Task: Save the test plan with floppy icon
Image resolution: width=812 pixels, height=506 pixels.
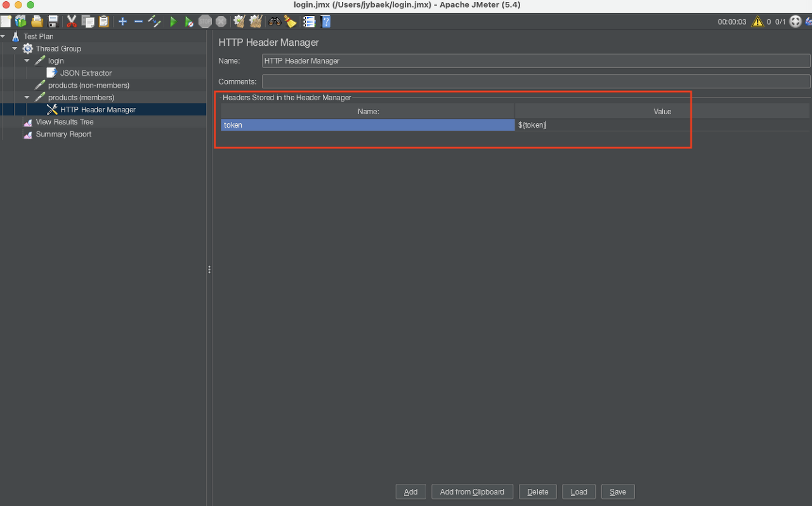Action: (53, 22)
